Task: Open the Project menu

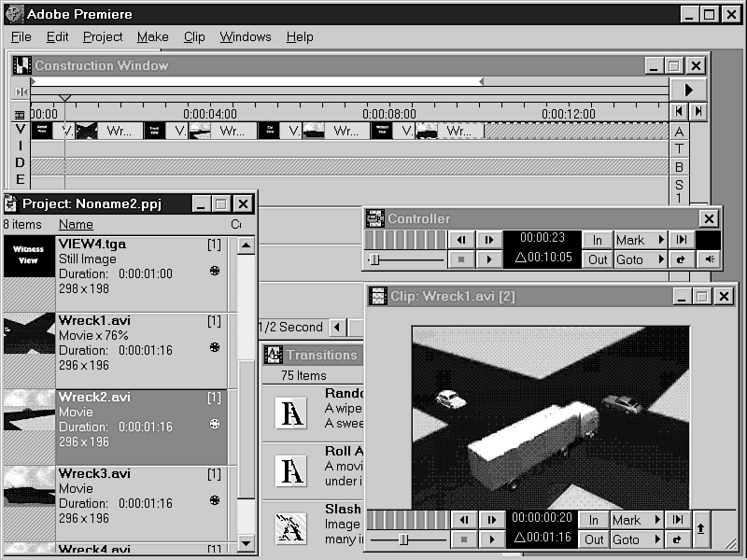Action: pos(103,36)
